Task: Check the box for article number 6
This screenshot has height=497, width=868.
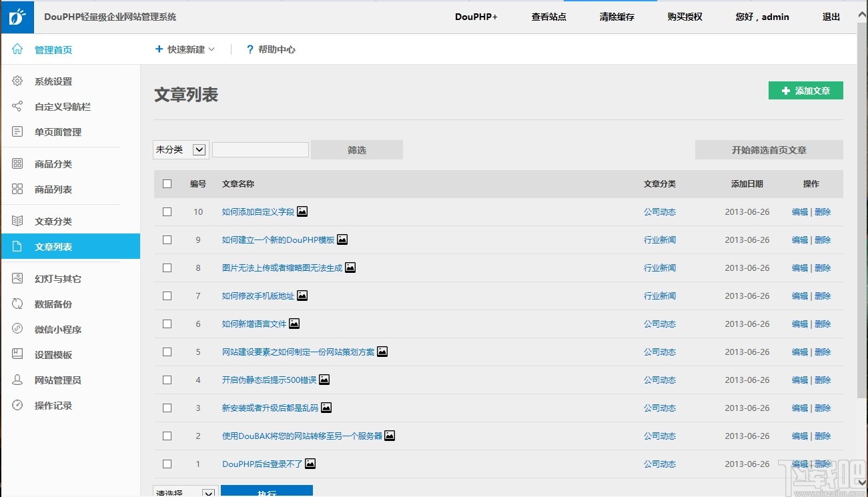Action: pyautogui.click(x=167, y=324)
